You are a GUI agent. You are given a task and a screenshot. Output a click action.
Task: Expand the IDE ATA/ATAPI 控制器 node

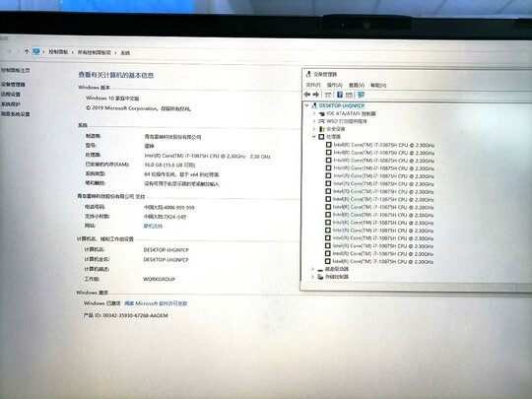click(x=314, y=113)
